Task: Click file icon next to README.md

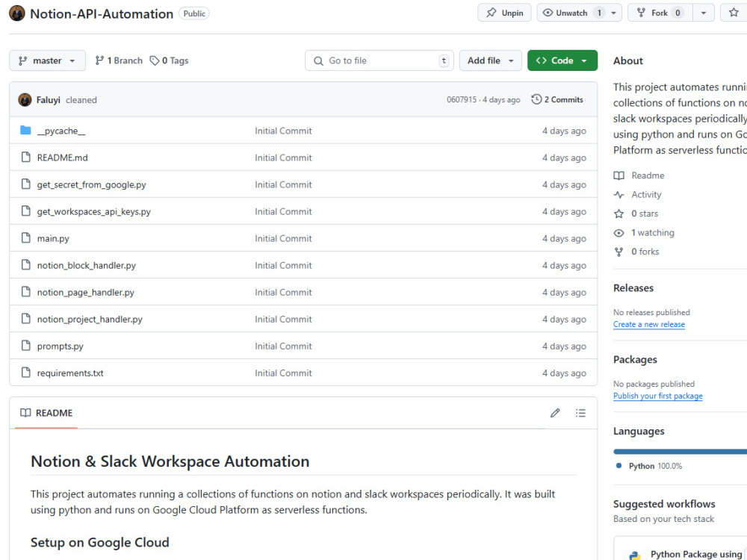Action: coord(25,157)
